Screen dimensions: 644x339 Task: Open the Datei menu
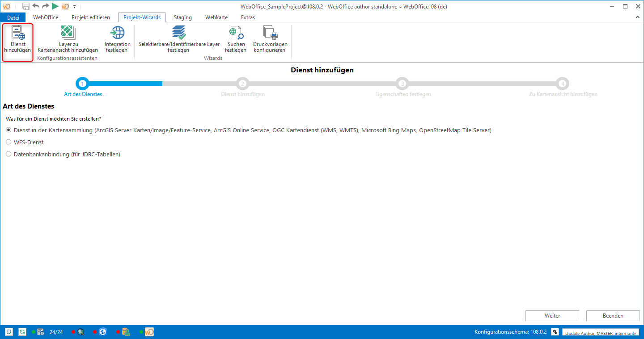coord(13,17)
